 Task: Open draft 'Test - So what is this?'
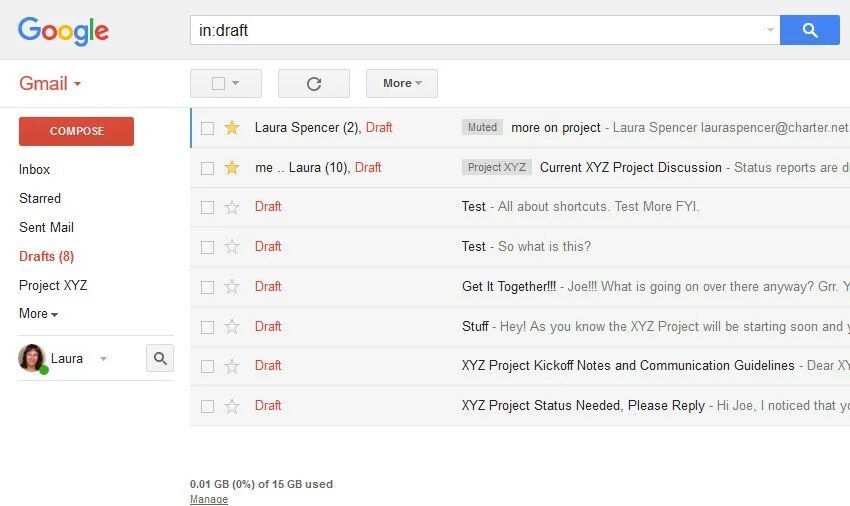pyautogui.click(x=526, y=247)
